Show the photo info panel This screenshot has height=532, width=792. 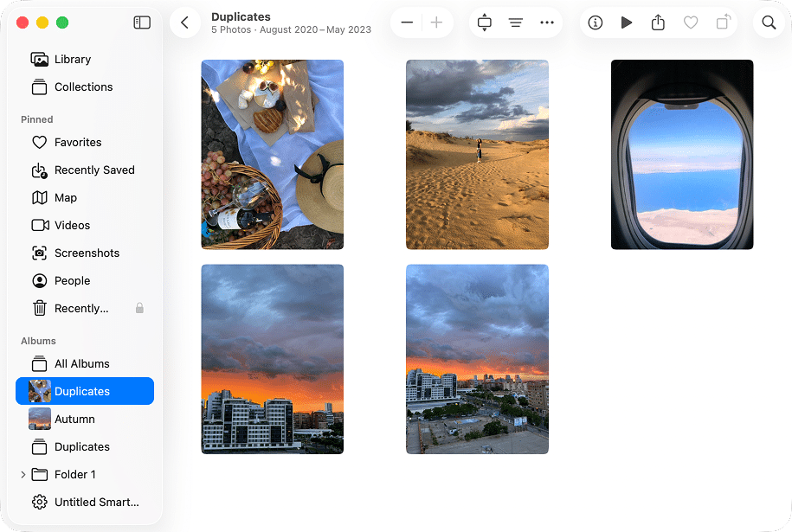pyautogui.click(x=595, y=22)
